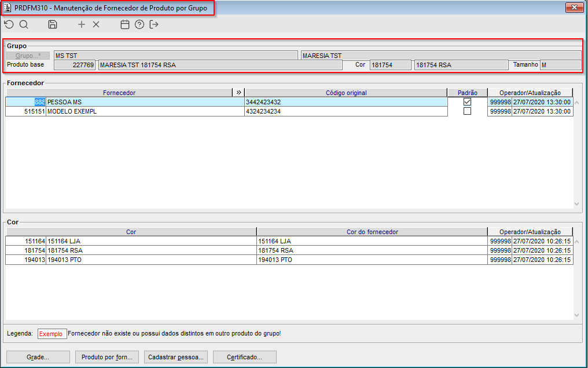Click the PRDFM310 window title document icon
The height and width of the screenshot is (368, 588).
(7, 8)
